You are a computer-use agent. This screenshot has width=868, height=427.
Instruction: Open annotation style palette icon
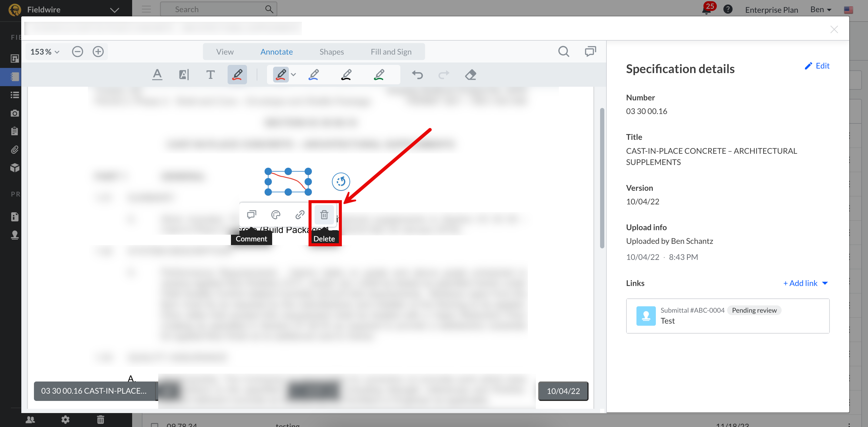point(275,214)
